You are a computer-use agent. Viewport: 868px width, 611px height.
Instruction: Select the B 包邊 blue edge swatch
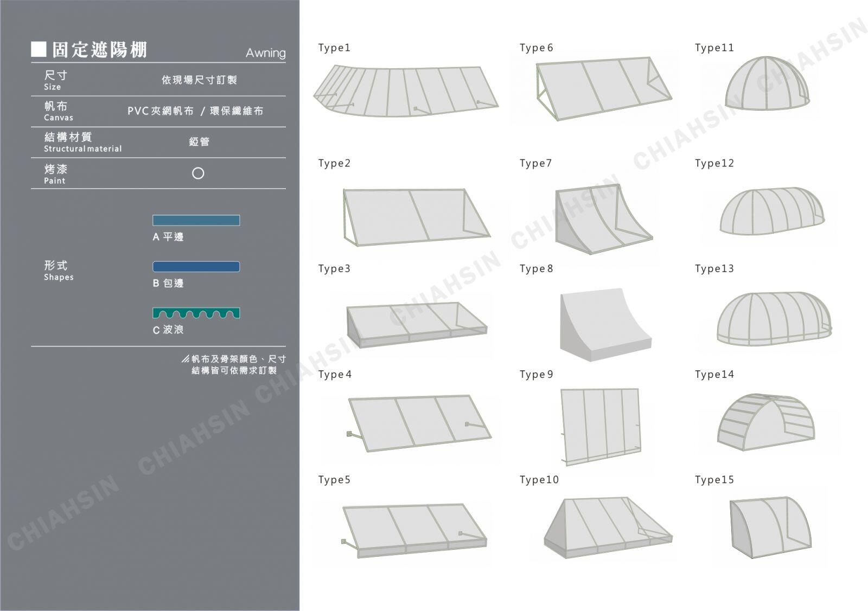[196, 267]
